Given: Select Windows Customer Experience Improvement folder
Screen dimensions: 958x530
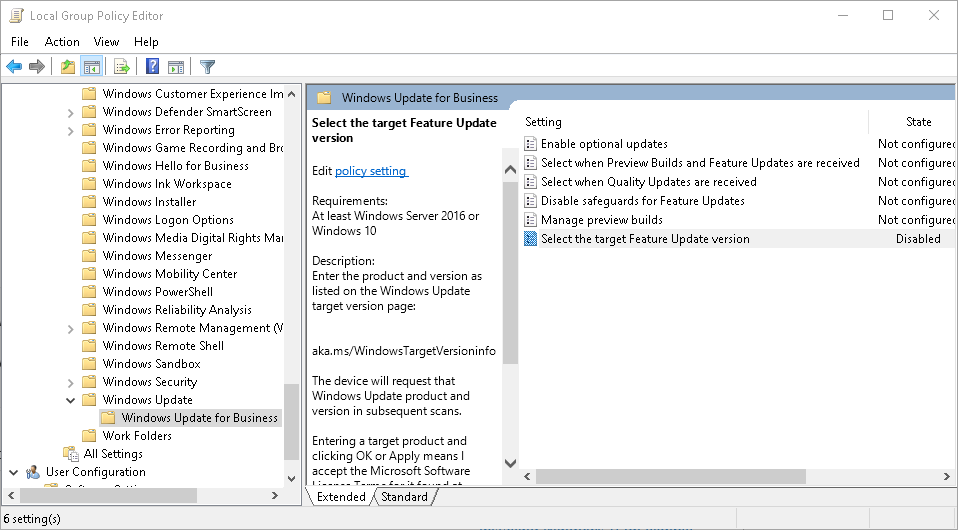Looking at the screenshot, I should coord(192,94).
